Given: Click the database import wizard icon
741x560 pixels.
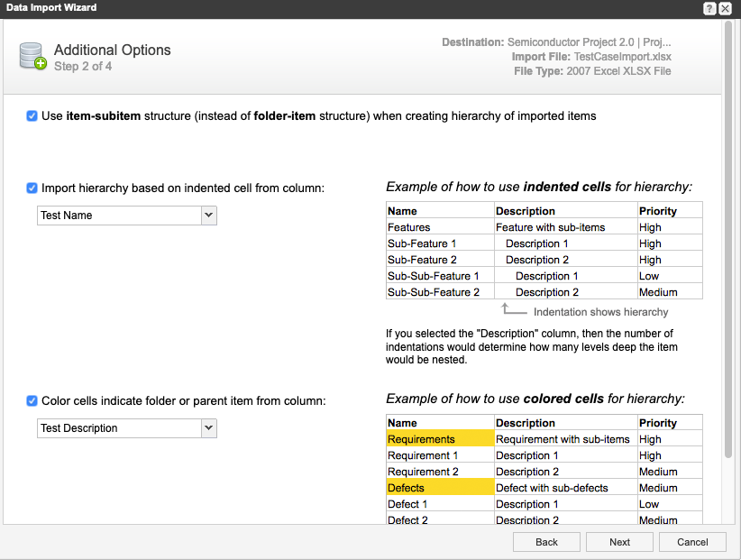Looking at the screenshot, I should (x=32, y=57).
